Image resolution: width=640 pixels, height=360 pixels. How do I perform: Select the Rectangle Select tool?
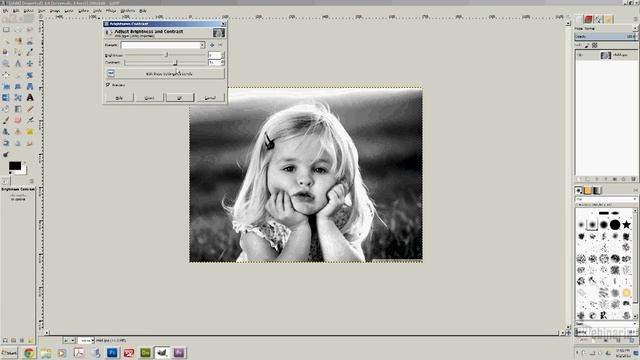pos(6,29)
